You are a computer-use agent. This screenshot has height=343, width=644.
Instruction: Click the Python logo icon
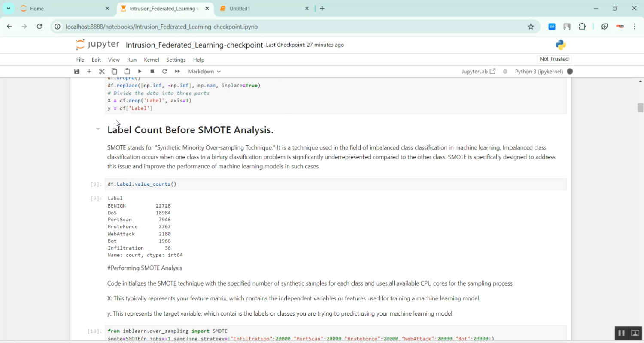[561, 45]
